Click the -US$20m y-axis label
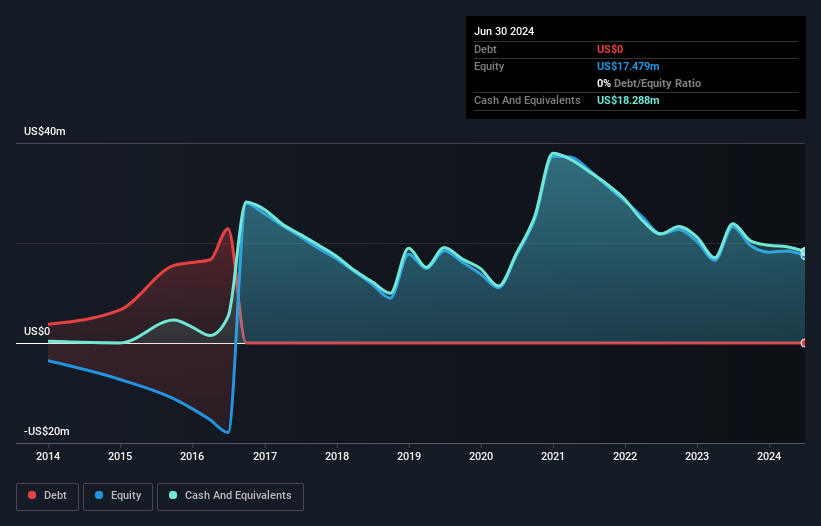 [x=47, y=431]
